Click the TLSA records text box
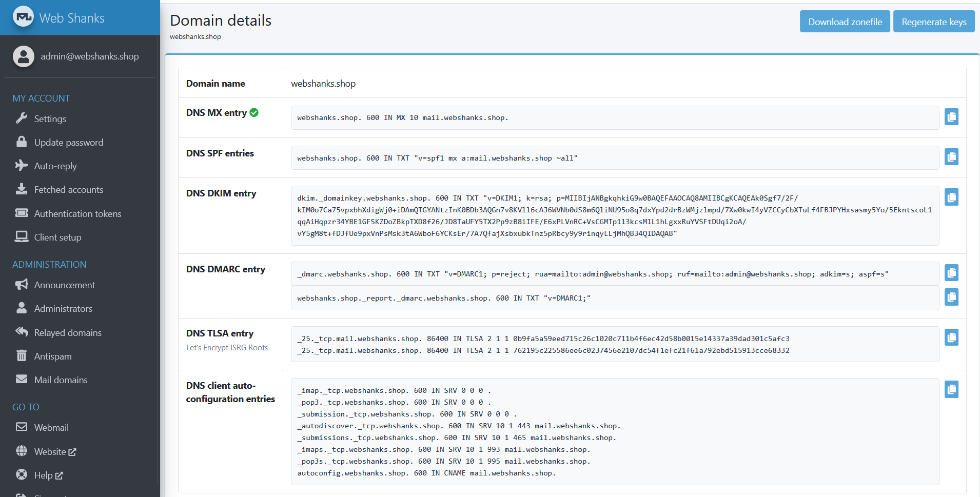Screen dimensions: 980x497 [615, 344]
